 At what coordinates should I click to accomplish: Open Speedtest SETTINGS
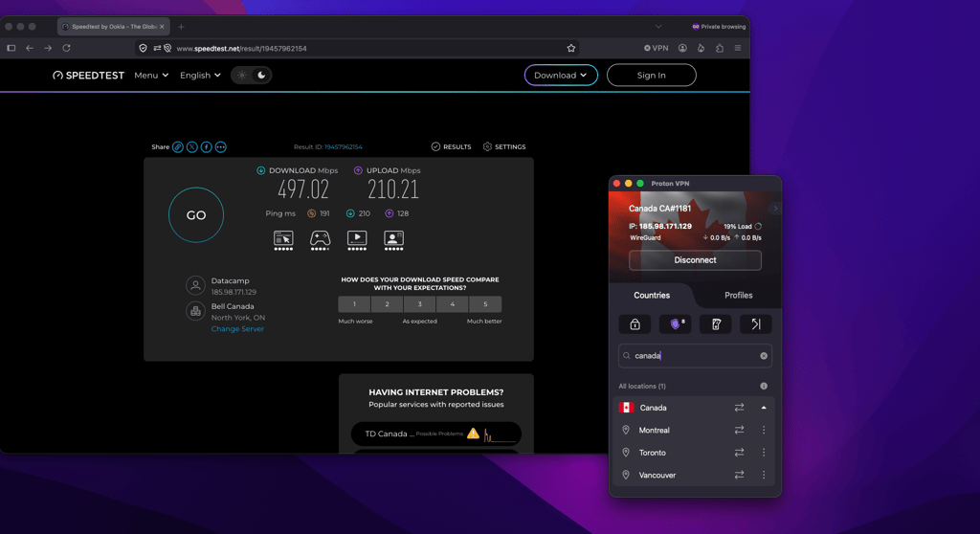coord(504,147)
